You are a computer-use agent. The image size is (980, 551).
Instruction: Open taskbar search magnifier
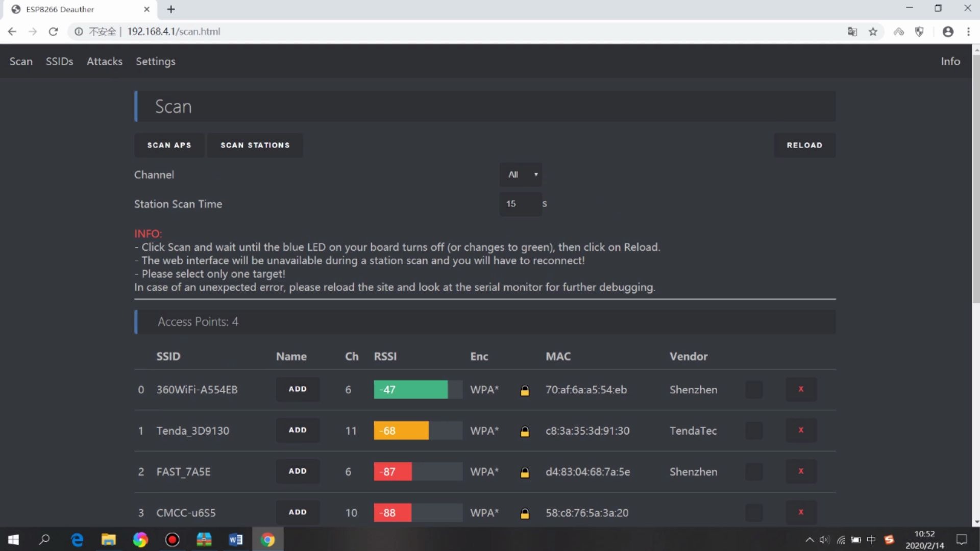(44, 539)
